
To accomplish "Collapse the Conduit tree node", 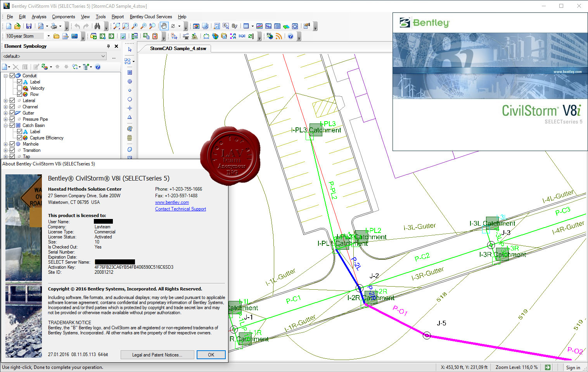I will (6, 76).
